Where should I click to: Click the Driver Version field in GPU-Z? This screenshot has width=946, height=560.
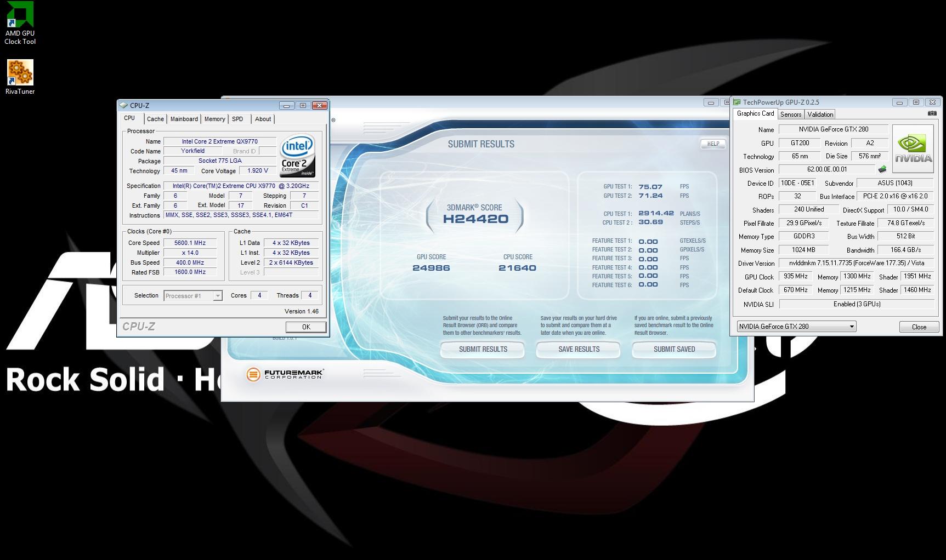click(856, 263)
